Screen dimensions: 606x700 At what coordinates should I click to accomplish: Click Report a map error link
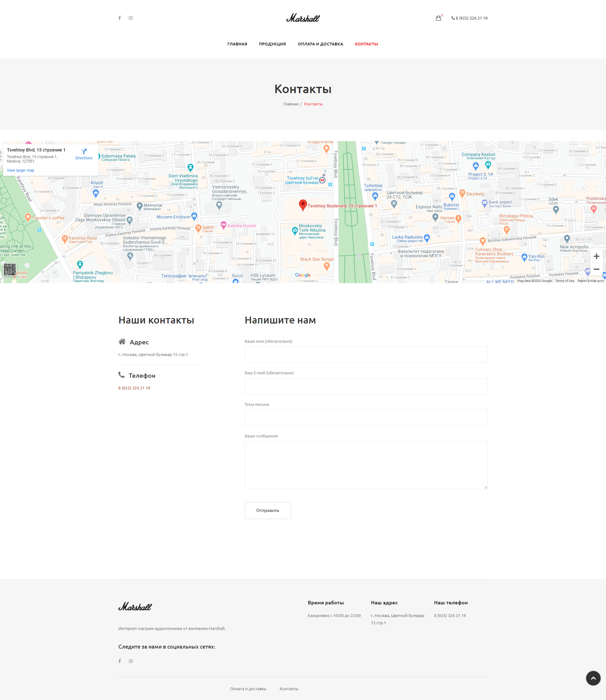click(x=591, y=281)
